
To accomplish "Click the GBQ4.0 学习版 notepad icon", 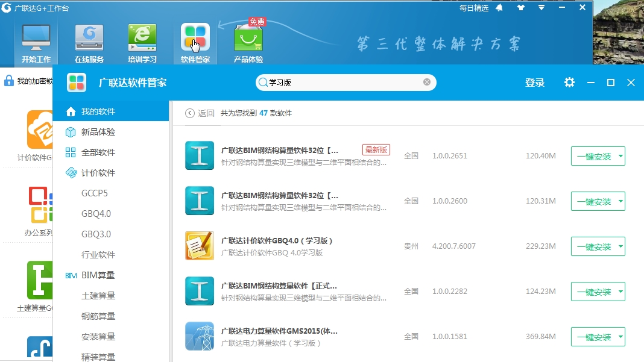I will tap(200, 246).
